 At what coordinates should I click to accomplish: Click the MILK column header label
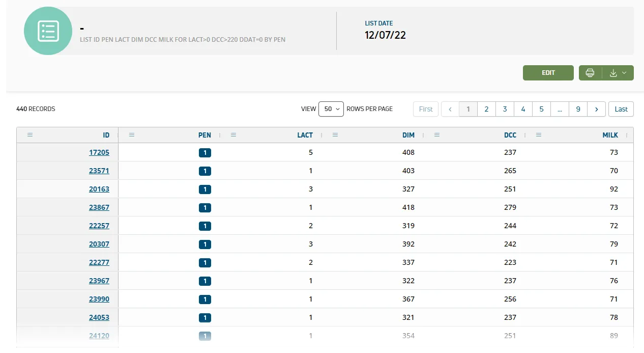pos(610,135)
